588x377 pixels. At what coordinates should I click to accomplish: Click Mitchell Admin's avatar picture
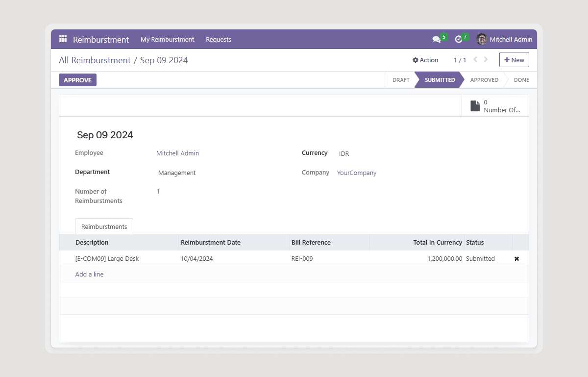pyautogui.click(x=482, y=40)
